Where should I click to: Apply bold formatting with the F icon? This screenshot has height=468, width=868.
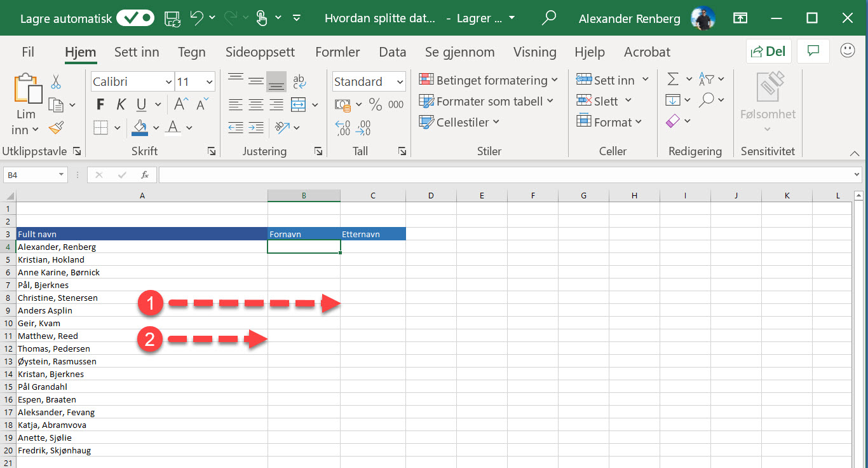[99, 104]
